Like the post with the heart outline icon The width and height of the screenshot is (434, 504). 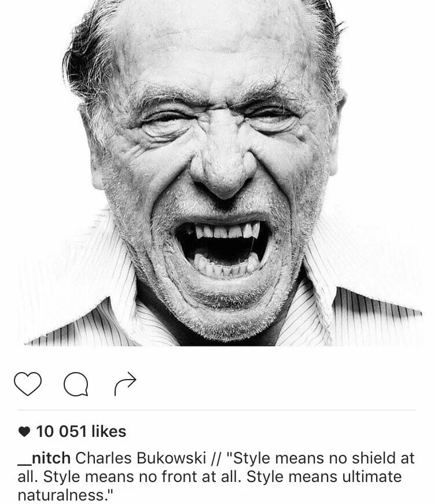pos(28,384)
